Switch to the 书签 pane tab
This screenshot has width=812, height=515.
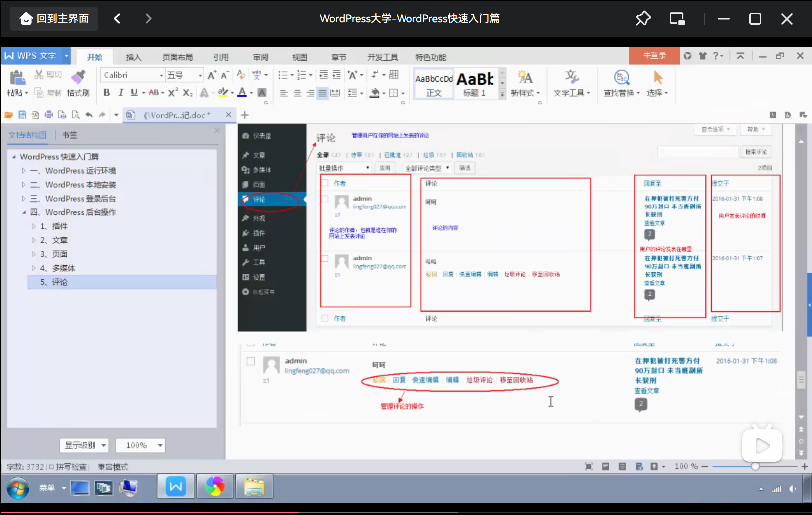point(70,135)
